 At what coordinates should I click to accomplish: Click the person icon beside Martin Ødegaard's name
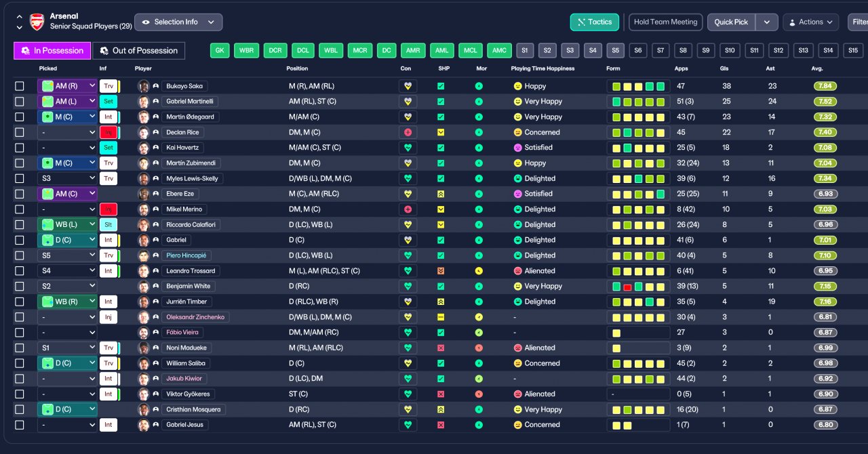coord(156,117)
